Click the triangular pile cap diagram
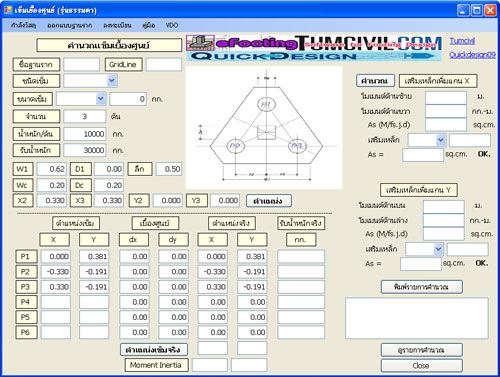500x377 pixels. pyautogui.click(x=264, y=128)
